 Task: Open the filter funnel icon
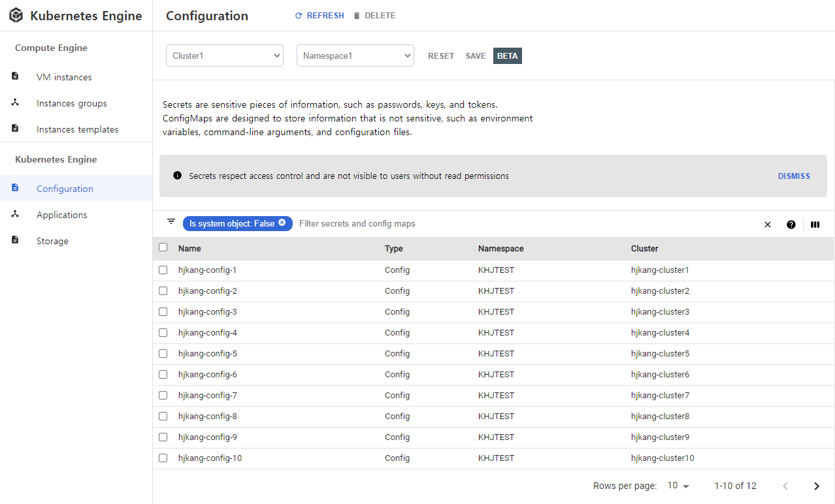coord(171,221)
